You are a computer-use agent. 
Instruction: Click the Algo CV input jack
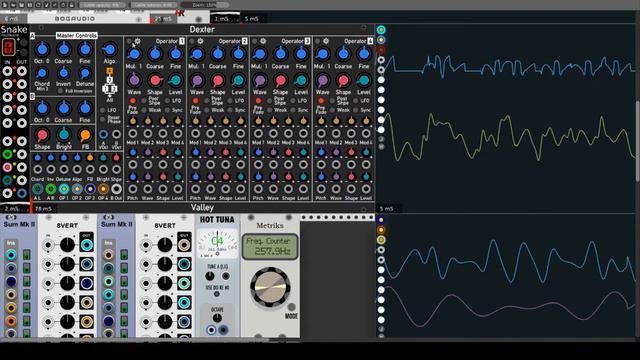coord(77,169)
